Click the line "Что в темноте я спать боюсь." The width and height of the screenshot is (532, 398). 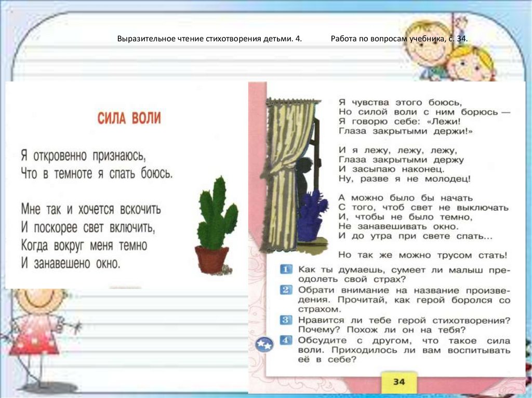[97, 174]
